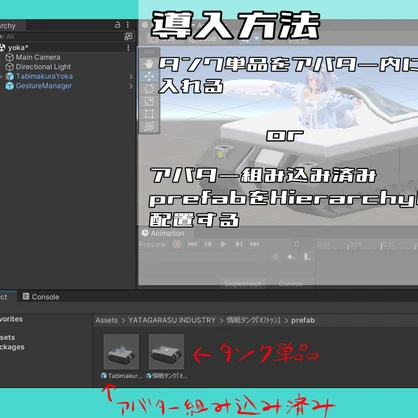This screenshot has height=418, width=418.
Task: Click the tool overlay drag handle above Hand tool
Action: [149, 52]
